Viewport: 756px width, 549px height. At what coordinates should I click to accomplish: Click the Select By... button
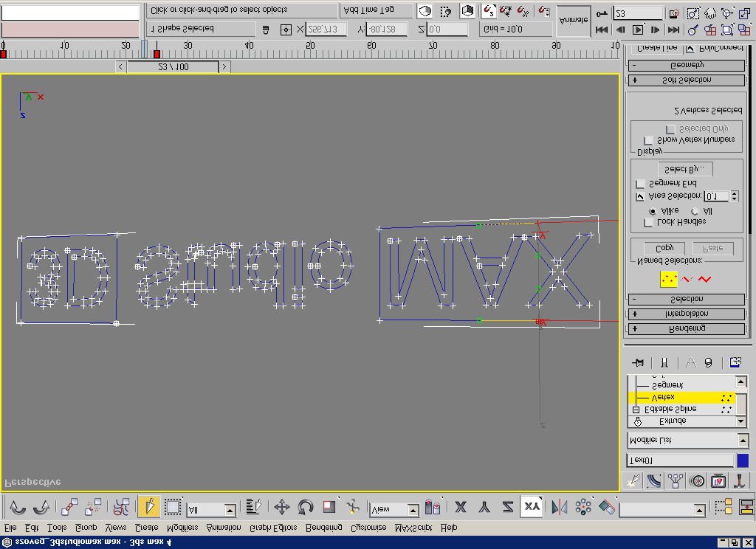tap(686, 169)
